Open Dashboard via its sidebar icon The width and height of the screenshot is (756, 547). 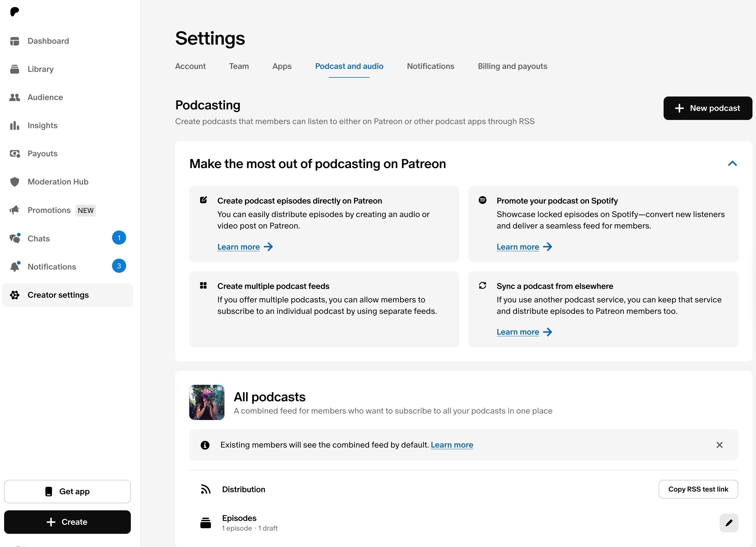(15, 41)
